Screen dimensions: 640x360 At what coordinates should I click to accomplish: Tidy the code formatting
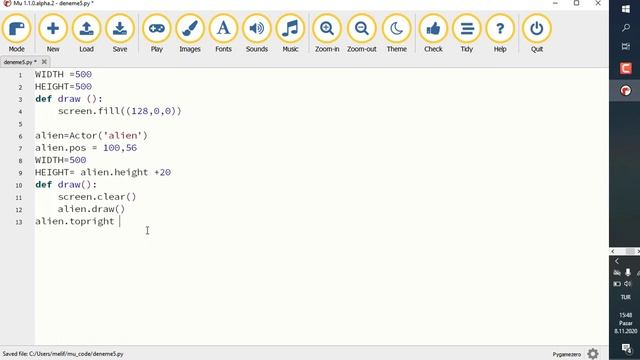467,33
